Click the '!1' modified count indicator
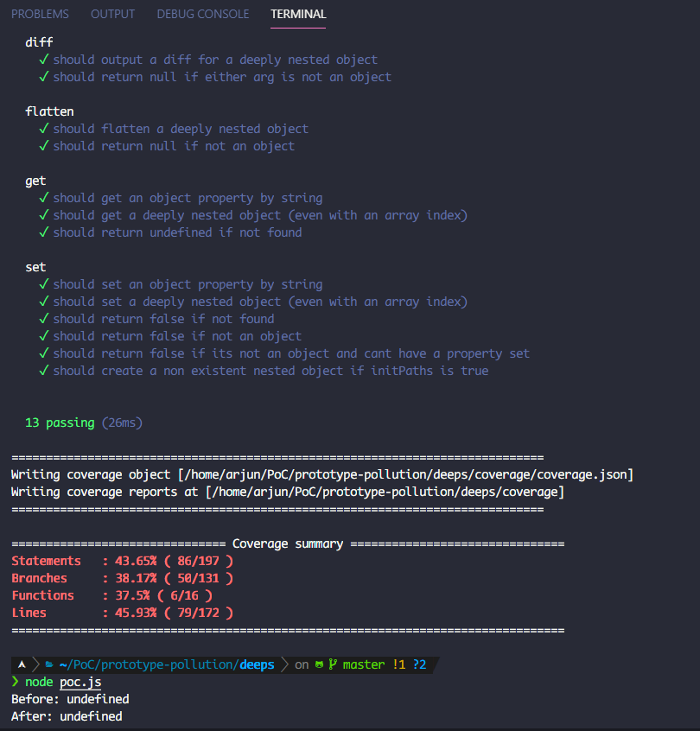The width and height of the screenshot is (700, 731). tap(398, 664)
